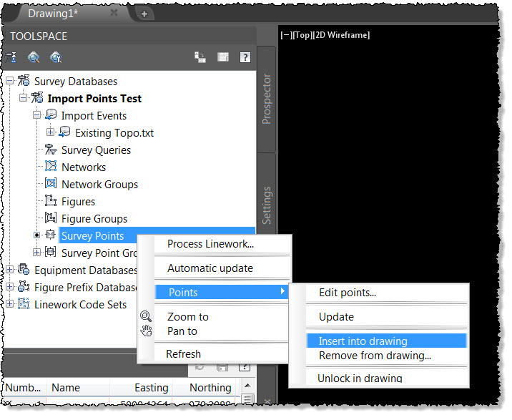Click the Survey Points node icon
512x420 pixels.
coord(51,235)
